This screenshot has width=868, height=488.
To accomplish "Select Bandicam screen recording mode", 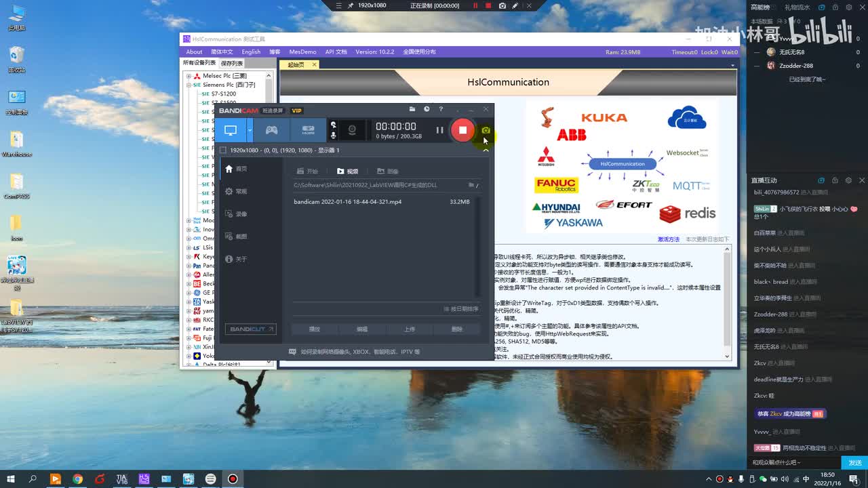I will [231, 130].
